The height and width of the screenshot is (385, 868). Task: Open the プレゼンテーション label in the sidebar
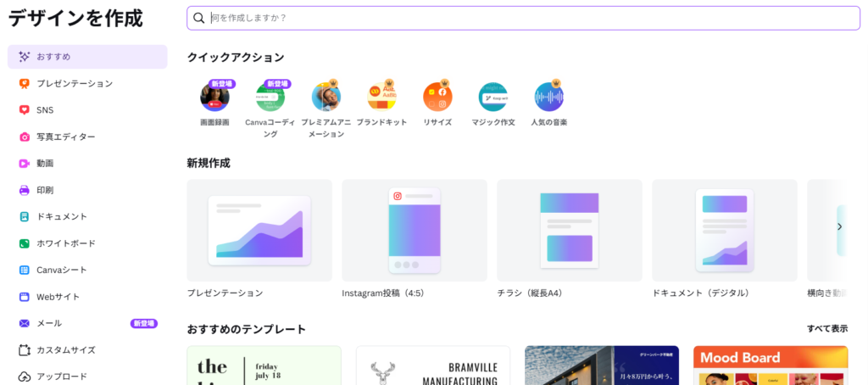(75, 84)
